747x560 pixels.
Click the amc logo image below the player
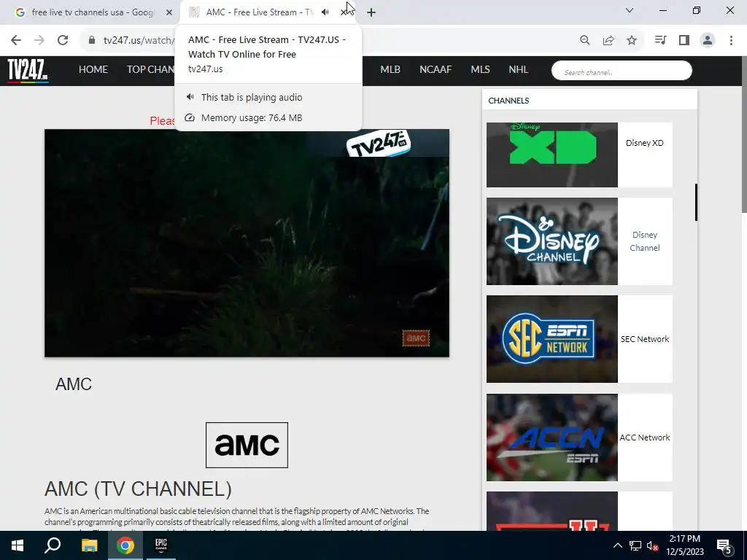pos(247,446)
